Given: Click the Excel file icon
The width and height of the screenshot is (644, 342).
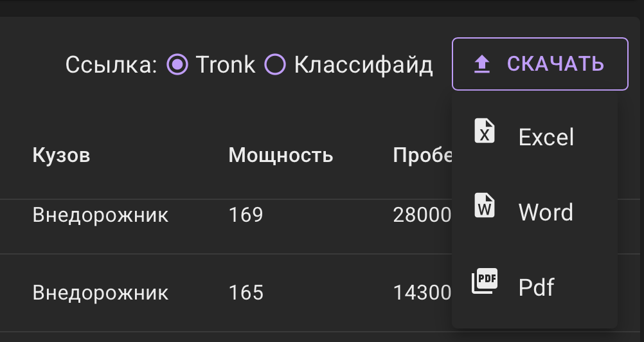Looking at the screenshot, I should [x=485, y=130].
